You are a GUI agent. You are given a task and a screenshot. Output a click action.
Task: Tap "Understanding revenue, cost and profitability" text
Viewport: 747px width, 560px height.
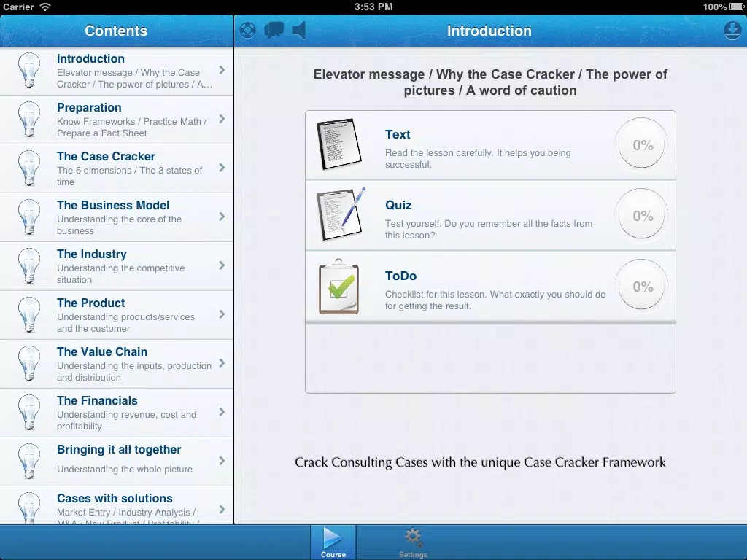tap(127, 421)
